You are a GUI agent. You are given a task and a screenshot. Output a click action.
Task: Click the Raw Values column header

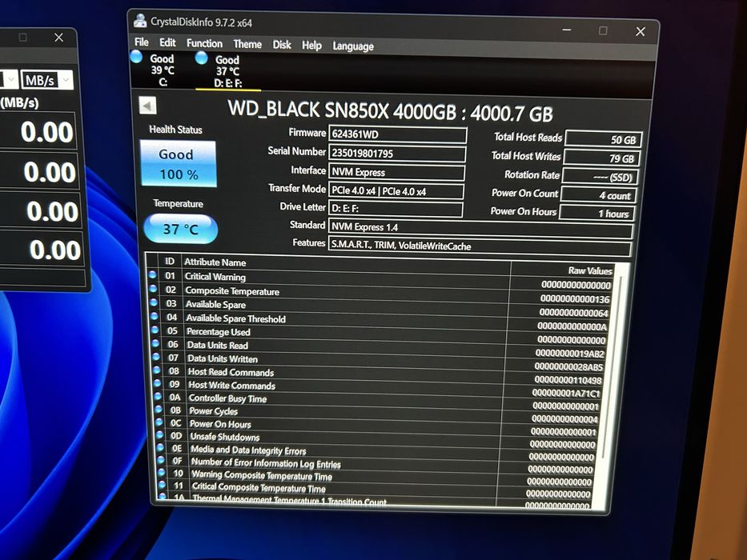click(590, 270)
